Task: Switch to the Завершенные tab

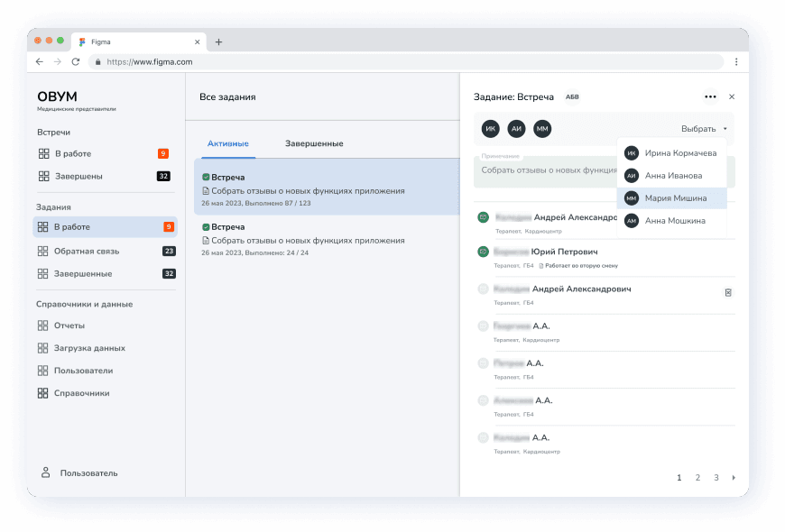Action: 314,143
